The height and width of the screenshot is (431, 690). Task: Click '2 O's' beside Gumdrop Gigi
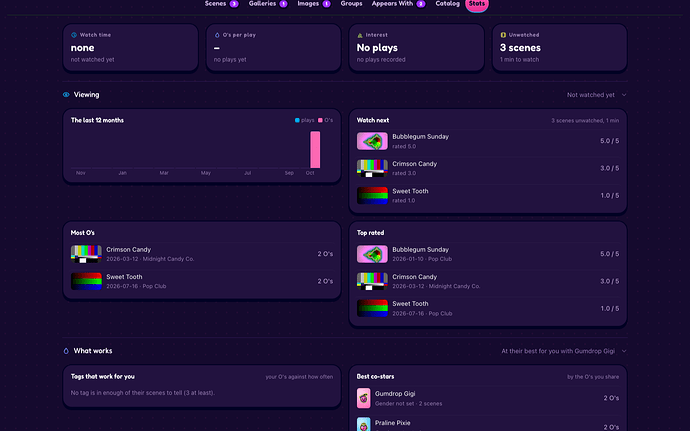611,398
